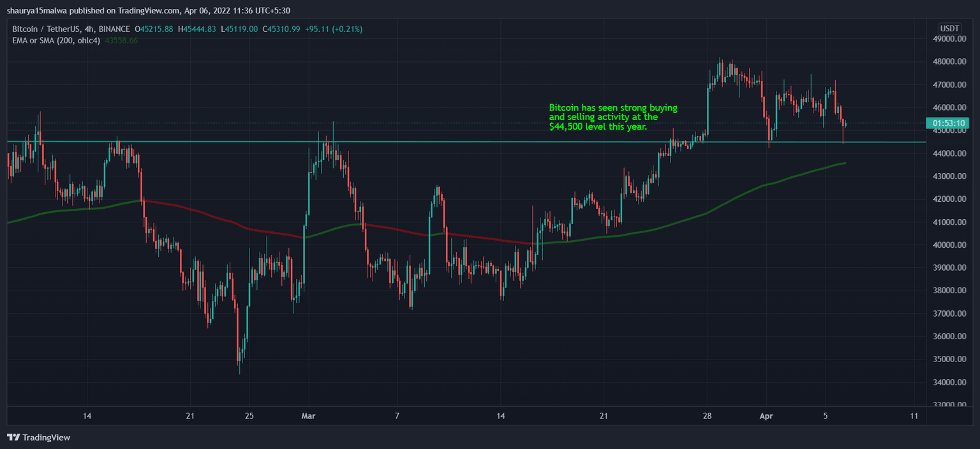Screen dimensions: 980x449
Task: Click the TradingView logo in bottom left corner
Action: click(13, 438)
